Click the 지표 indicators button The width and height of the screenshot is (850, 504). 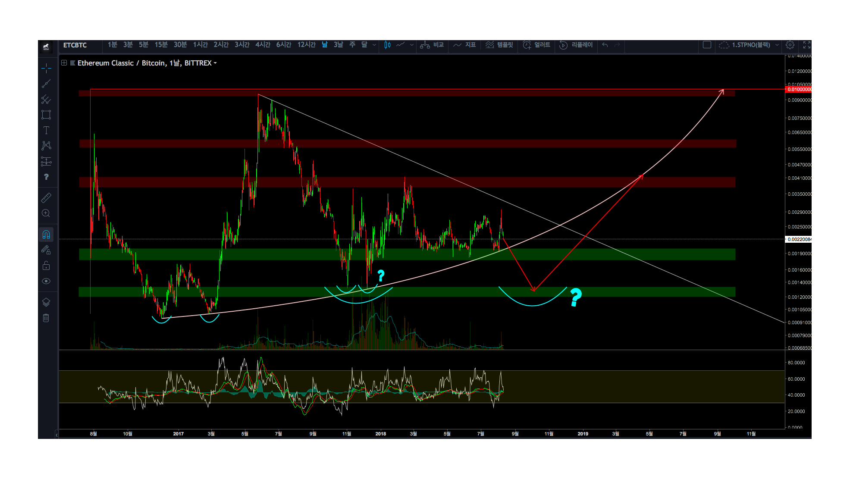tap(464, 45)
